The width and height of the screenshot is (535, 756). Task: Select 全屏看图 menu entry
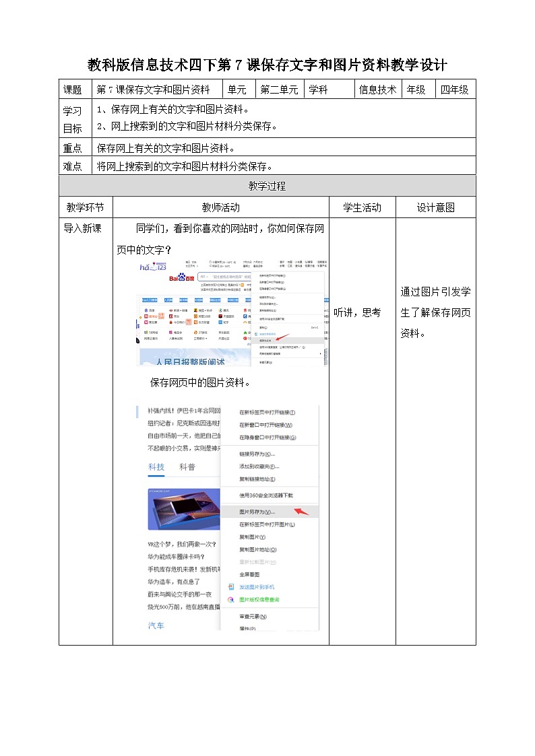[x=249, y=574]
